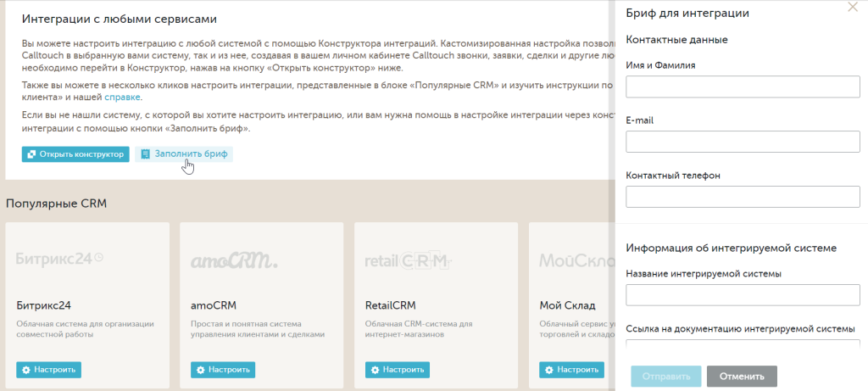Click the 'Заполнить бриф' button
This screenshot has width=868, height=391.
184,154
